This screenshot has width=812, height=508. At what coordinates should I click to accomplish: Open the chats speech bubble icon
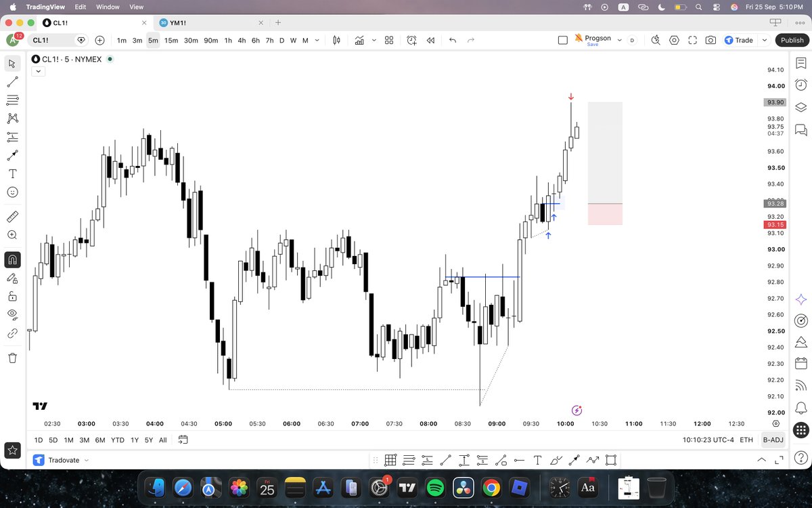801,129
